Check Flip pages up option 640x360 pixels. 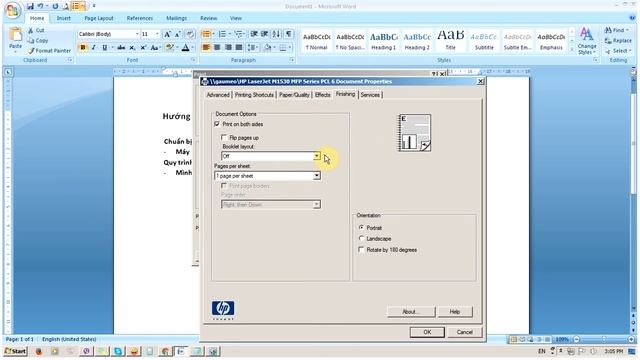pos(224,138)
